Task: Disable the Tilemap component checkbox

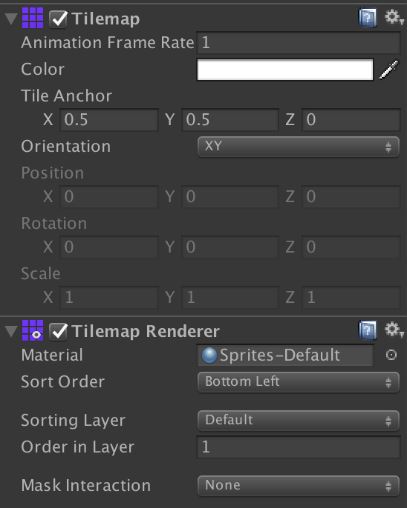Action: 58,19
